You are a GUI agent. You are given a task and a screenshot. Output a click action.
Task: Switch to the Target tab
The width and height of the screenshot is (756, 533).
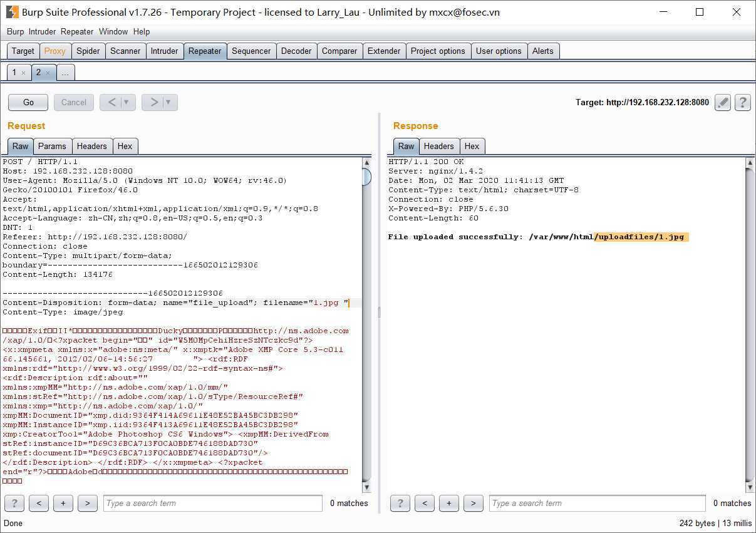(23, 51)
